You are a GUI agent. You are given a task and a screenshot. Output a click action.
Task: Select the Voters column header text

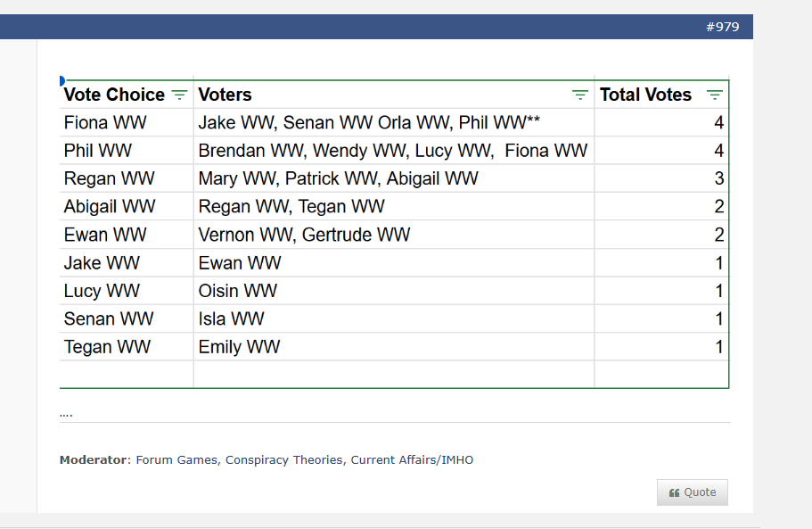point(226,95)
